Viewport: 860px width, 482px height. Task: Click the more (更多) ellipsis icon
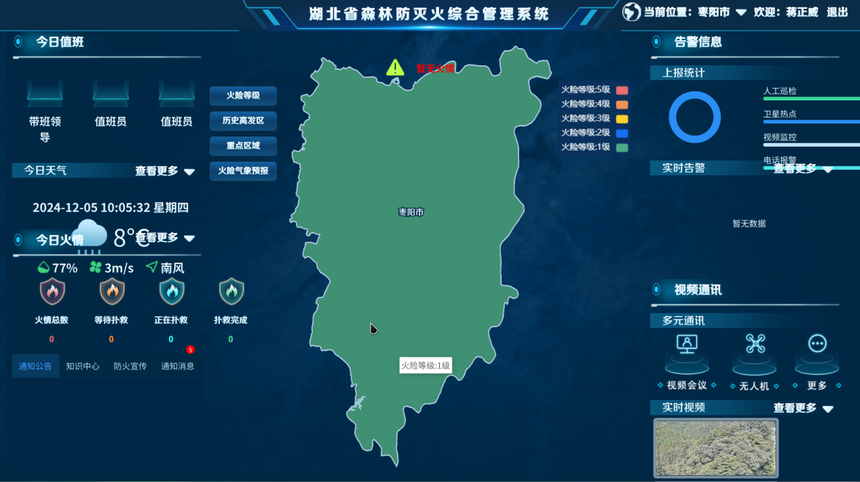pos(817,345)
